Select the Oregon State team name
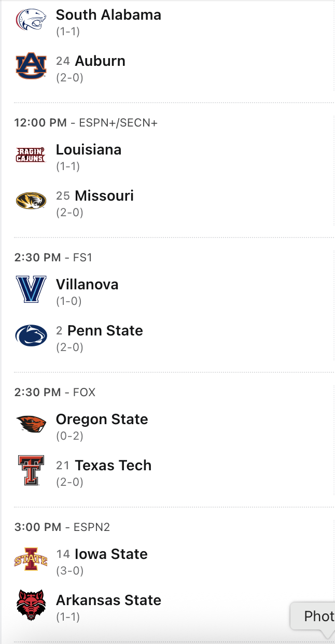This screenshot has width=335, height=644. point(102,419)
